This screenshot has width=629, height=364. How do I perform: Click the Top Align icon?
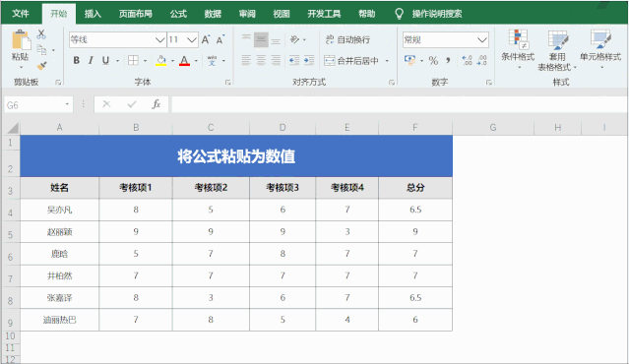[246, 39]
